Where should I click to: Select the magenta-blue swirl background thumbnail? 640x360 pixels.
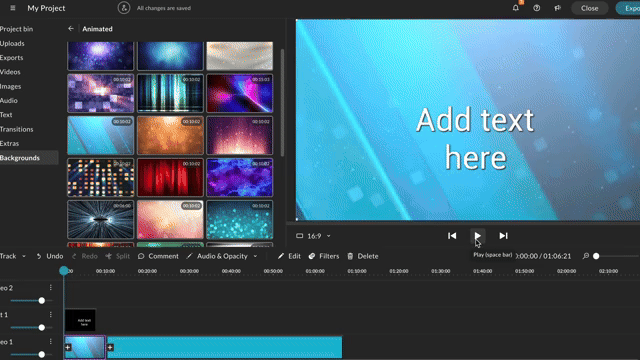click(240, 93)
